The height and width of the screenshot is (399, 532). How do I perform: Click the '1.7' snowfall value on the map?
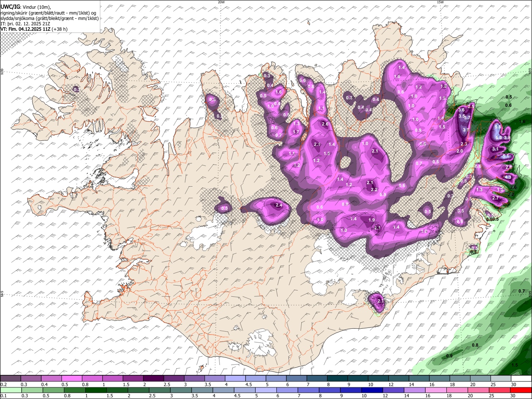pos(296,132)
